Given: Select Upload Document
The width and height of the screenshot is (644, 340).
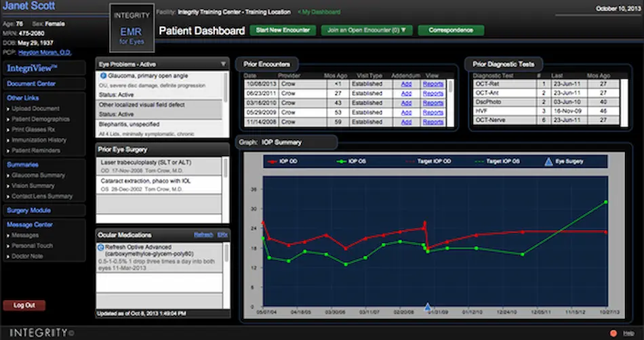Looking at the screenshot, I should coord(35,108).
